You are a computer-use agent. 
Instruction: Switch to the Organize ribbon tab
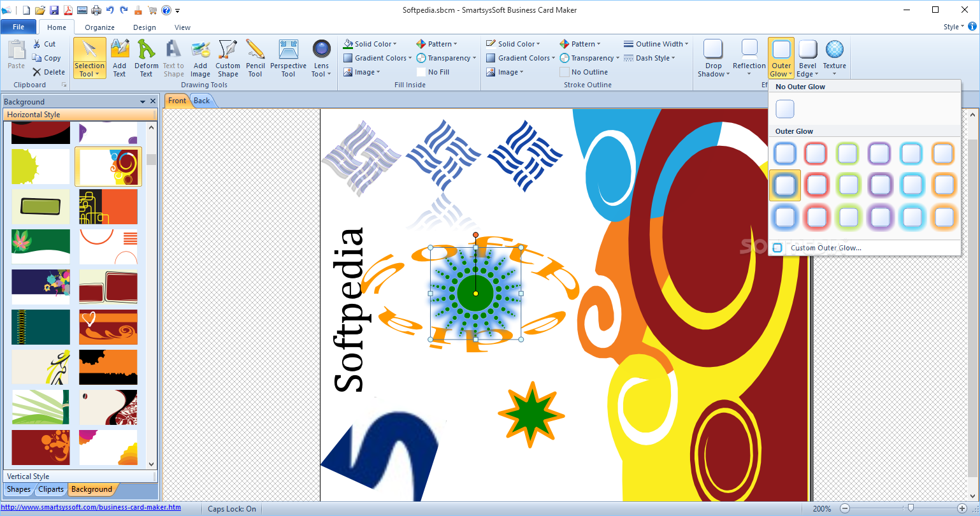(x=100, y=27)
